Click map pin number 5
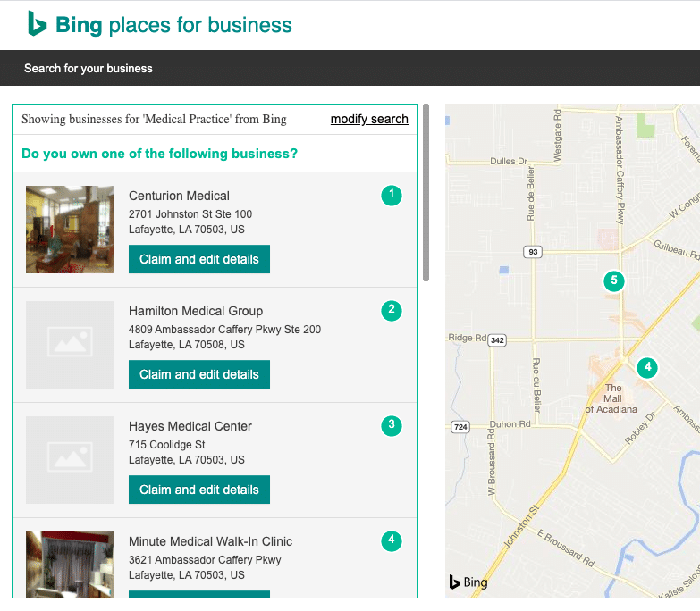700x611 pixels. click(x=614, y=281)
